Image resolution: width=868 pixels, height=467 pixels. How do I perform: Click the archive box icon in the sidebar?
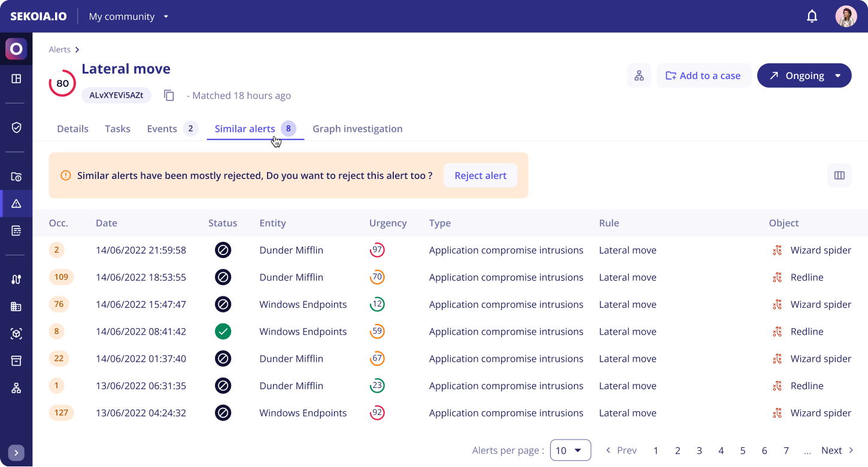(16, 360)
